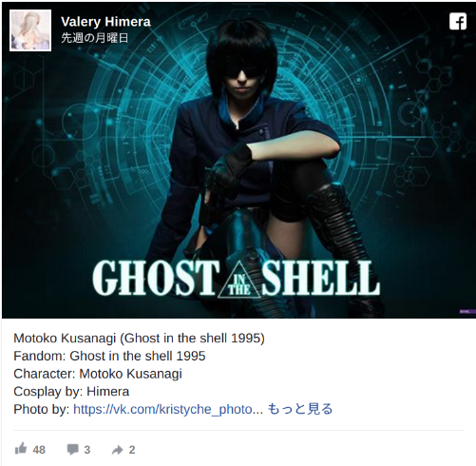Follow the vk.com/kristyche_photo link
This screenshot has height=466, width=476.
point(168,409)
